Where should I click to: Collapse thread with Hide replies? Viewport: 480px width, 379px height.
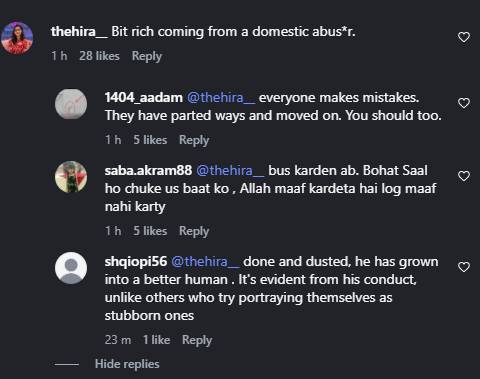tap(127, 364)
